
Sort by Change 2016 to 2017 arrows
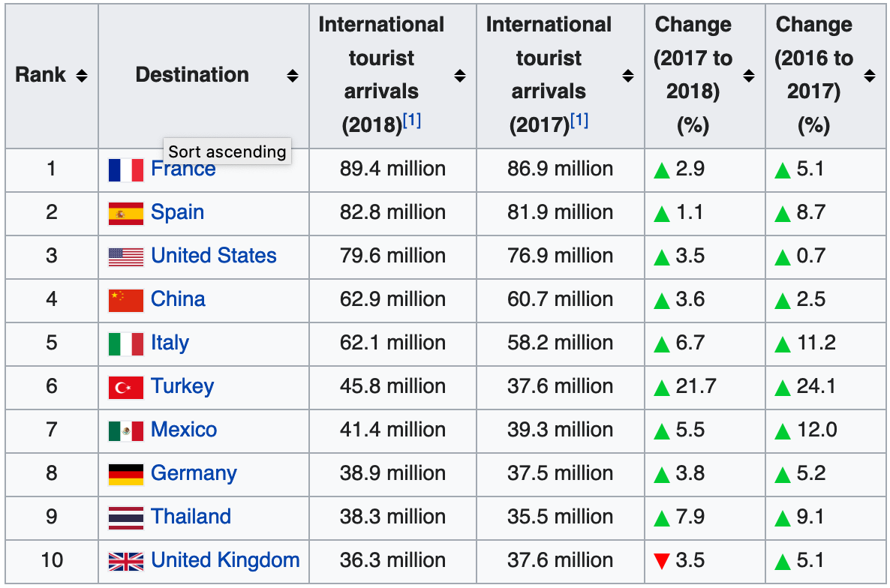(x=869, y=76)
